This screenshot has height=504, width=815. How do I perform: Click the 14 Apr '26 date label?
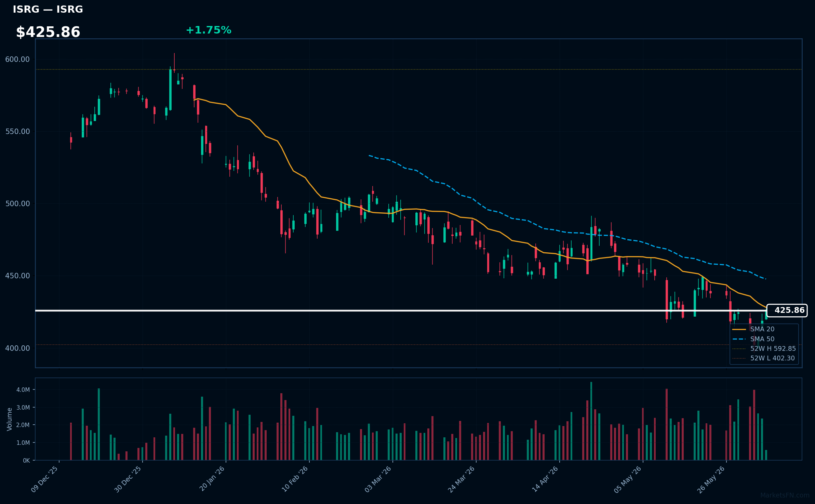[545, 479]
